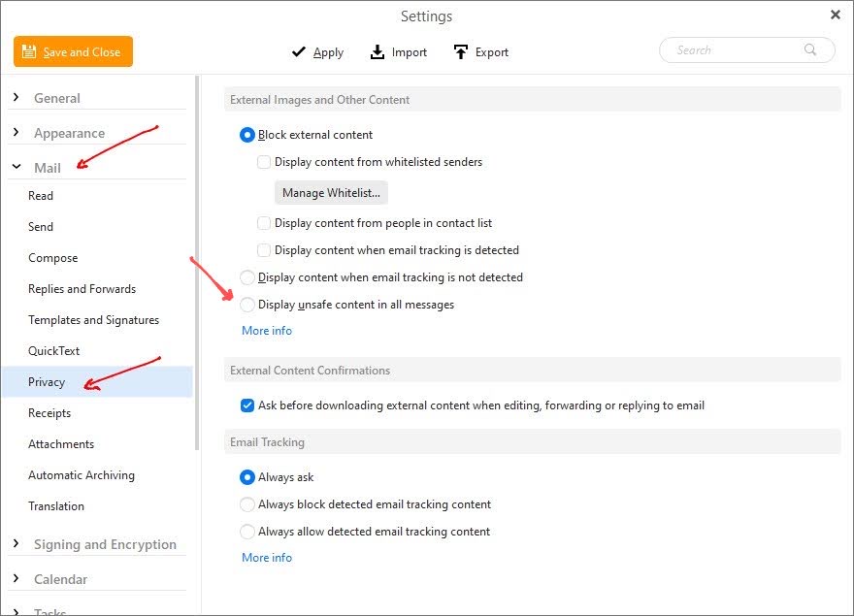Open Signing and Encryption settings
This screenshot has width=854, height=616.
pyautogui.click(x=105, y=544)
